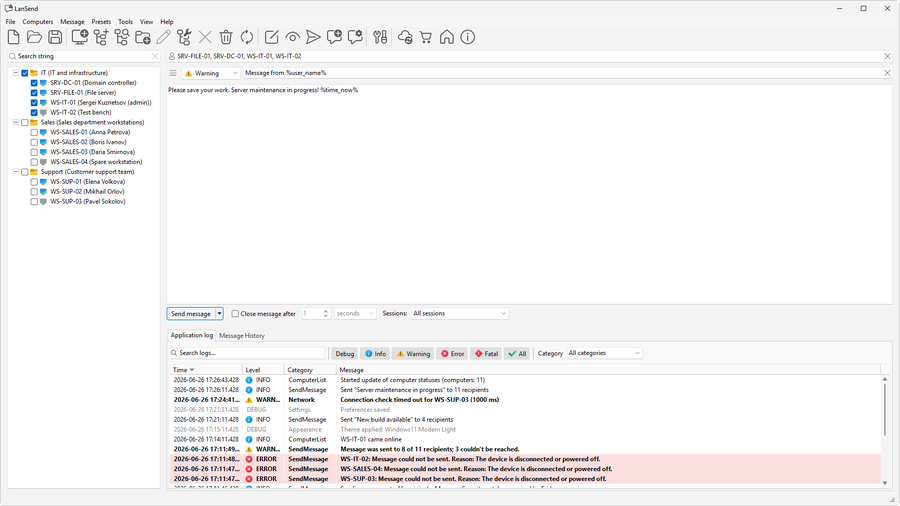Check WS-SUP-02 Mikhail Orlov checkbox
Screen dimensions: 900x506
click(34, 192)
